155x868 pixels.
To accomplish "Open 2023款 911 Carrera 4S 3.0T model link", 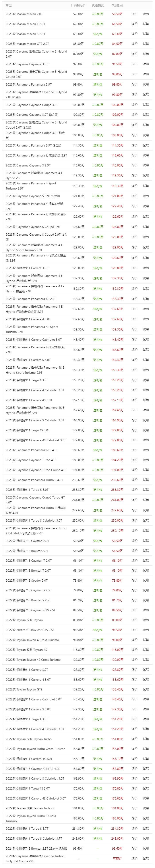I will tap(29, 400).
